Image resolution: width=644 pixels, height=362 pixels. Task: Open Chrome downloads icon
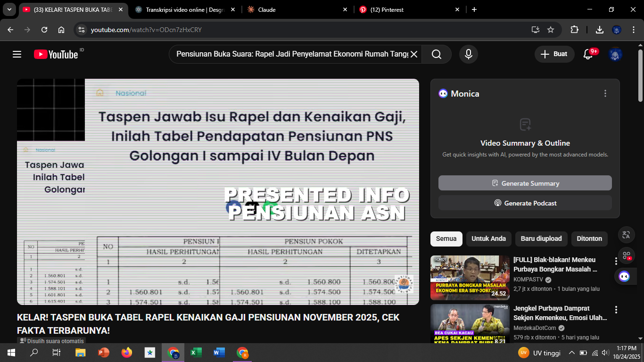(600, 30)
